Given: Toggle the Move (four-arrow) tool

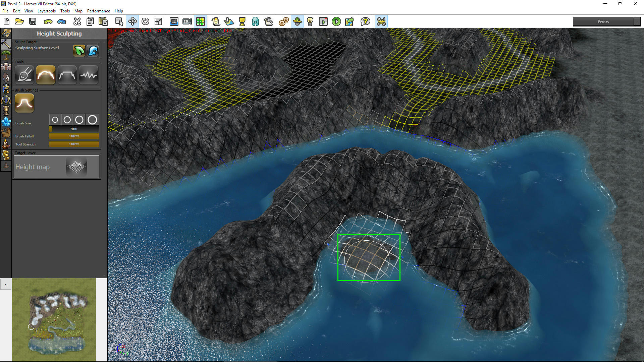Looking at the screenshot, I should (x=132, y=22).
